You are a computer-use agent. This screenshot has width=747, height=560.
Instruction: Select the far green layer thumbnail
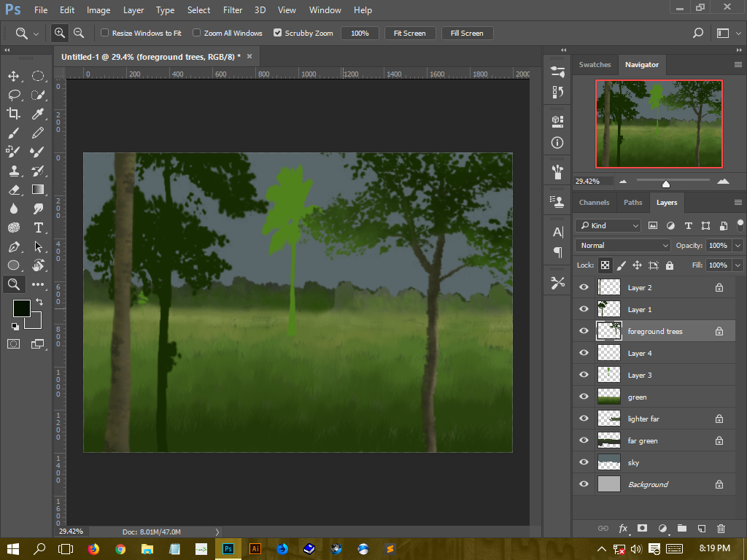609,440
